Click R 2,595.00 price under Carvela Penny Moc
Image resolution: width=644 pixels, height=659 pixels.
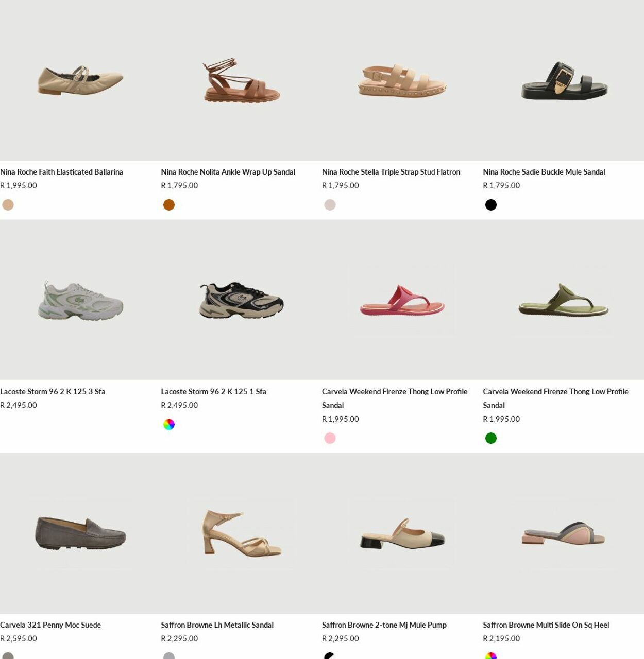point(19,639)
